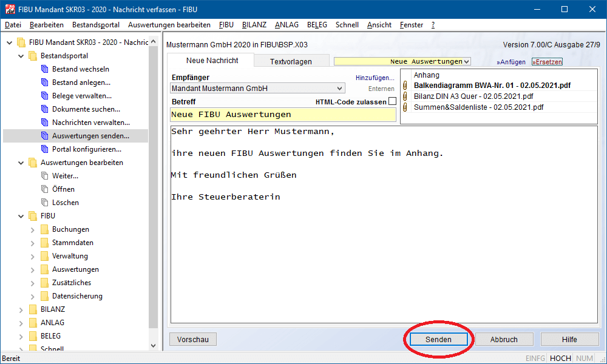
Task: Open the Neue Auswertungen template dropdown
Action: 466,61
